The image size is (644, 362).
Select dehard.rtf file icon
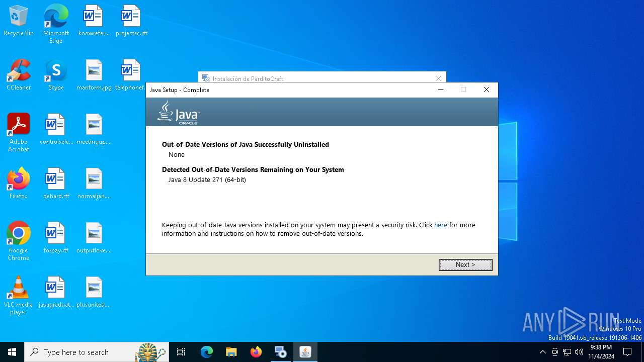[56, 184]
